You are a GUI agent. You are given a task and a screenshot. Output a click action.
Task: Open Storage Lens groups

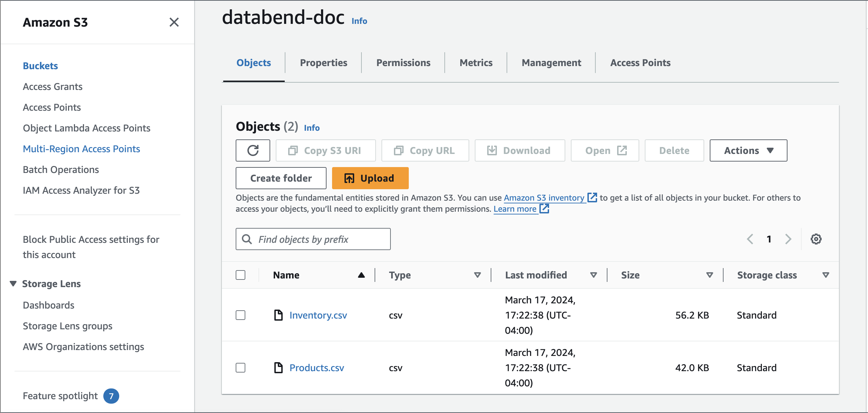click(67, 326)
